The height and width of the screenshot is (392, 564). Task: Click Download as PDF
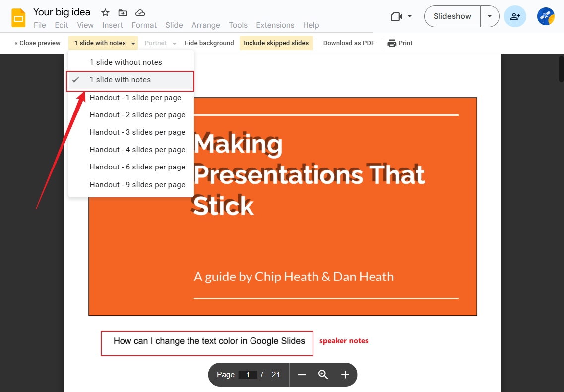[349, 43]
